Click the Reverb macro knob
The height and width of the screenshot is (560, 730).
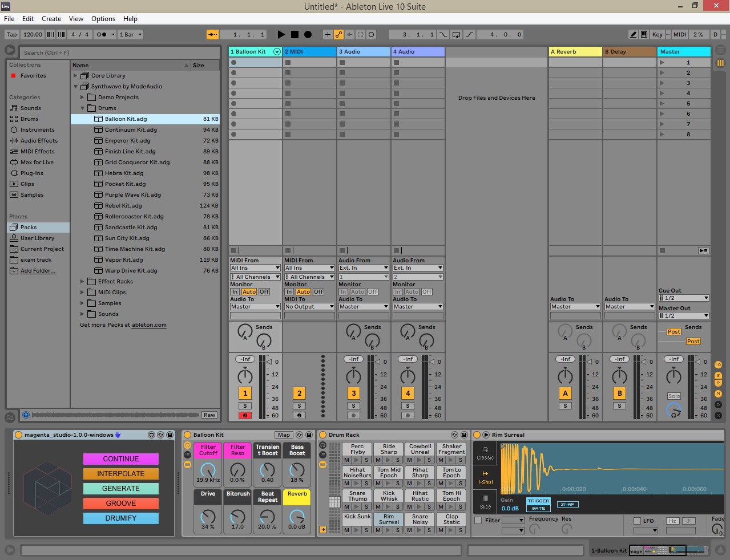coord(297,517)
